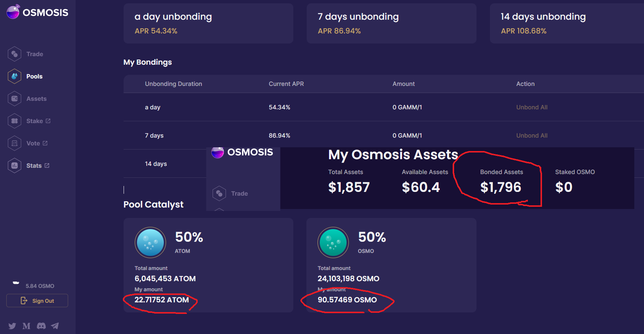Click the $0 Staked OSMO value
644x334 pixels.
(x=564, y=187)
